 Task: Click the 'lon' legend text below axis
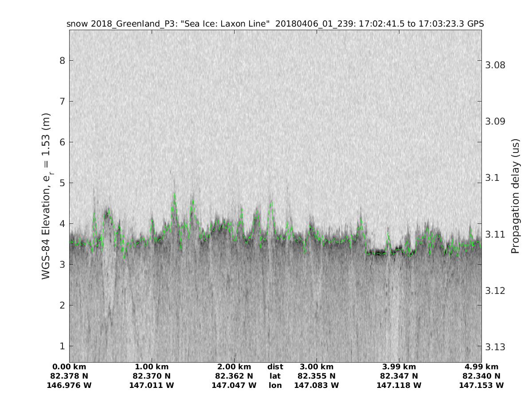[x=275, y=385]
